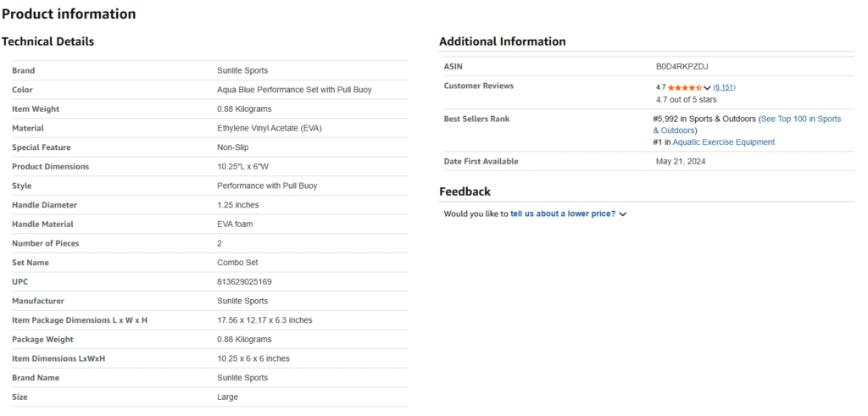Expand the rating breakdown chevron beside stars
868x416 pixels.
(x=707, y=88)
